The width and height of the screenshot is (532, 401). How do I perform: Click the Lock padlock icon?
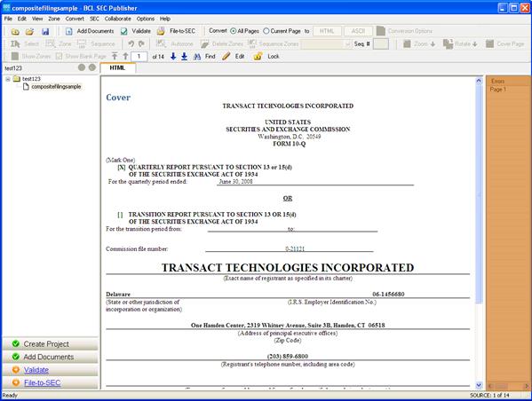(258, 56)
